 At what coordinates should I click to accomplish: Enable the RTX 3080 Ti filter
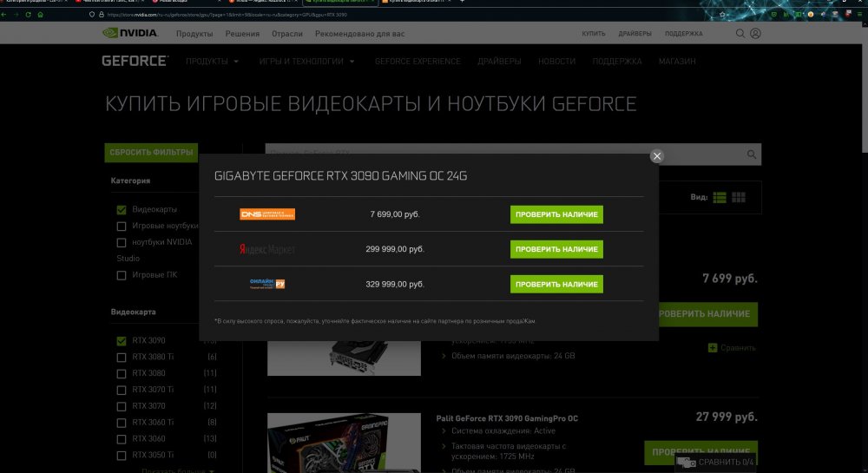[x=122, y=358]
